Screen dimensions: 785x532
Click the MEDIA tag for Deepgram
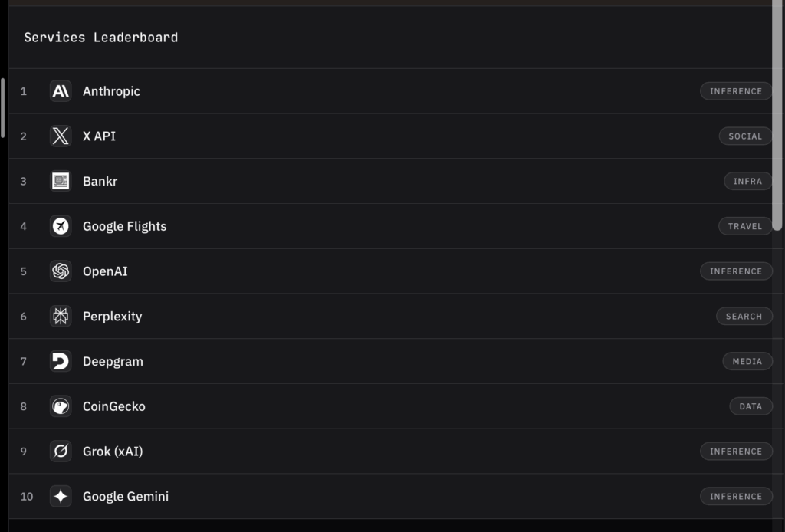(x=747, y=361)
